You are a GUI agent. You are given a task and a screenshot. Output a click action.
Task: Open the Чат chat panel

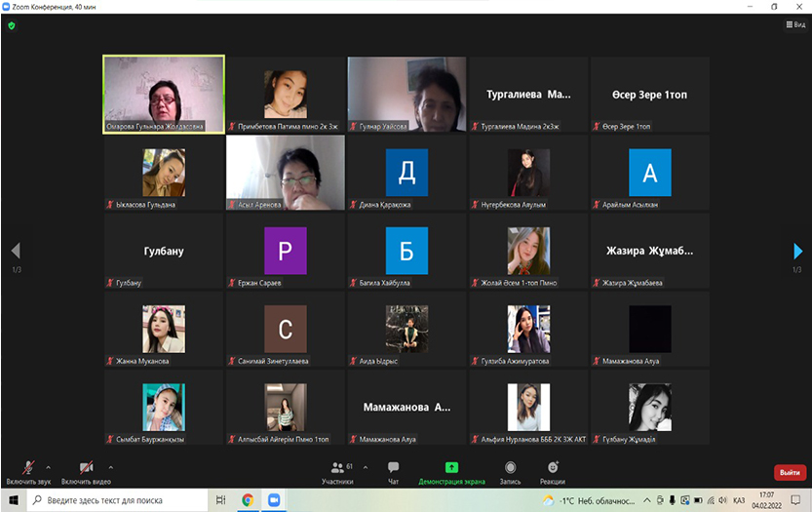393,471
